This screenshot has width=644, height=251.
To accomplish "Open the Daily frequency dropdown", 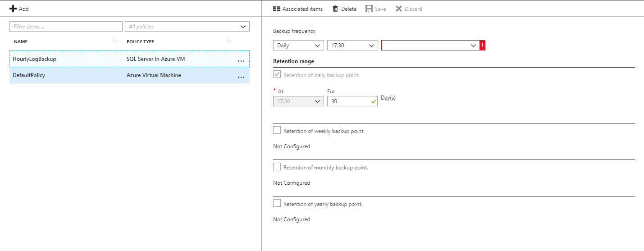I will [298, 46].
